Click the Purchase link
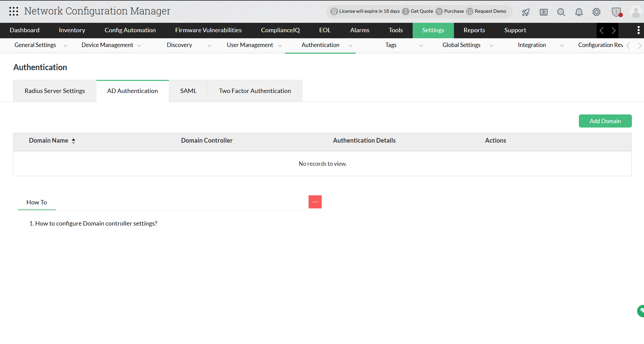 [x=454, y=11]
